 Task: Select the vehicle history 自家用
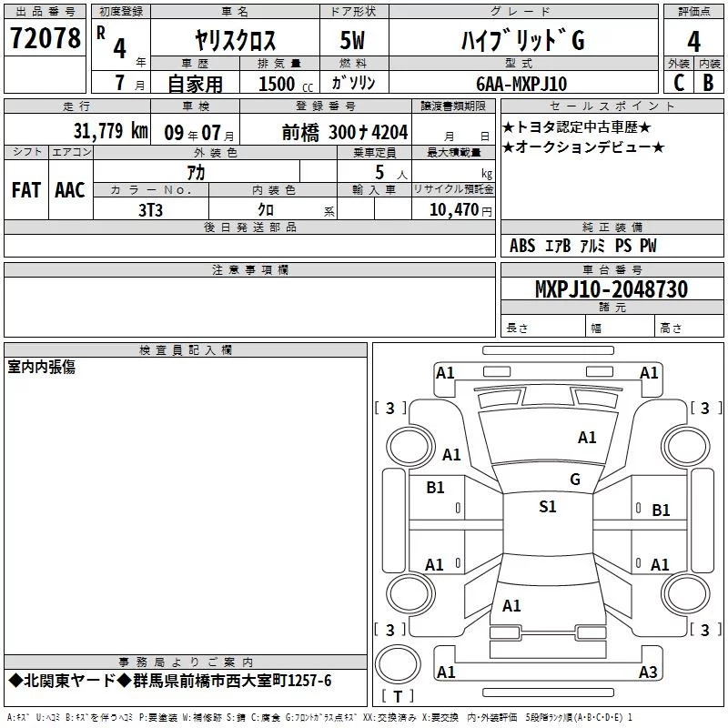195,84
